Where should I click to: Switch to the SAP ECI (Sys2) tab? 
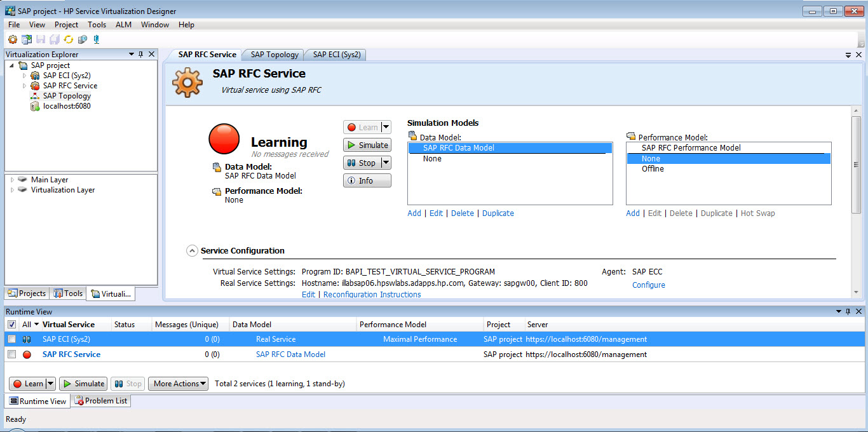point(337,55)
